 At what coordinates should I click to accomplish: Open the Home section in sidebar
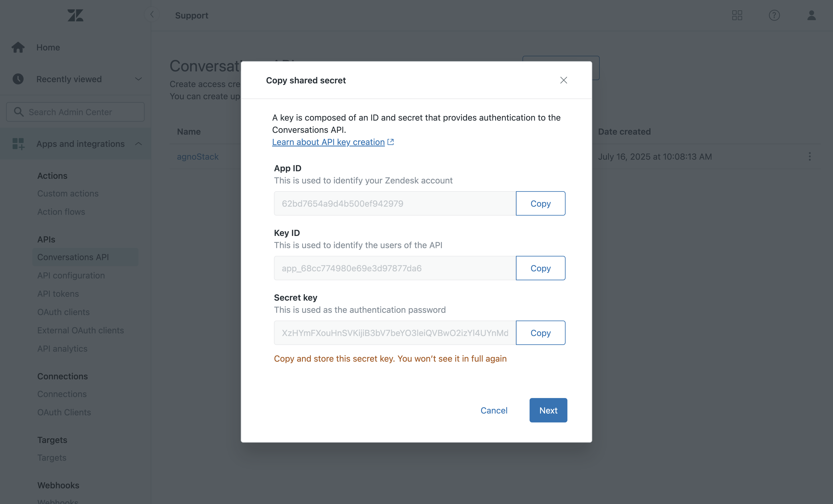coord(48,47)
